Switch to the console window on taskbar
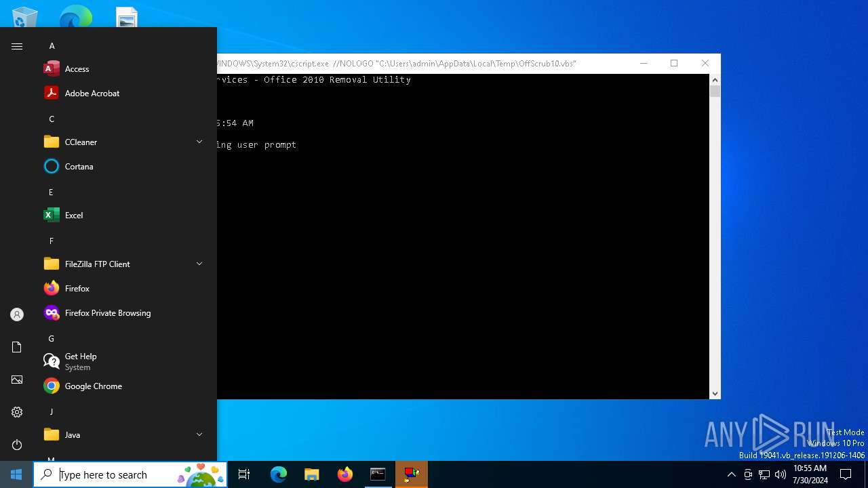The image size is (868, 488). point(378,474)
